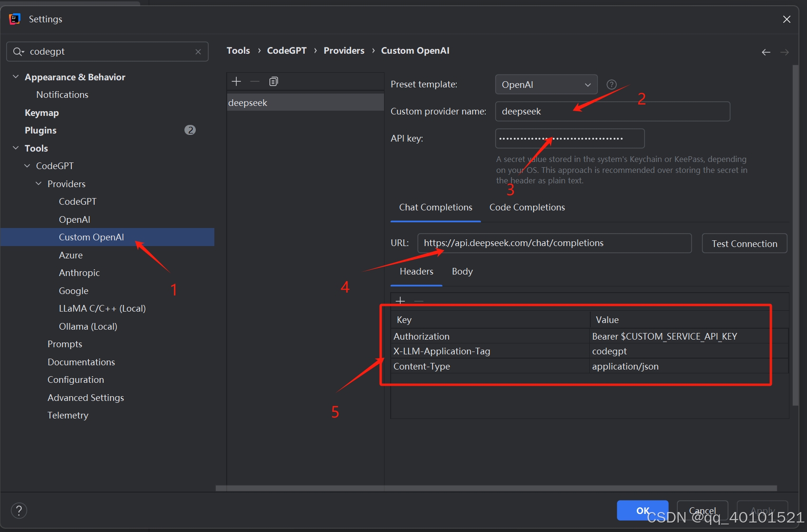Open Configuration settings
Viewport: 807px width, 532px height.
76,380
